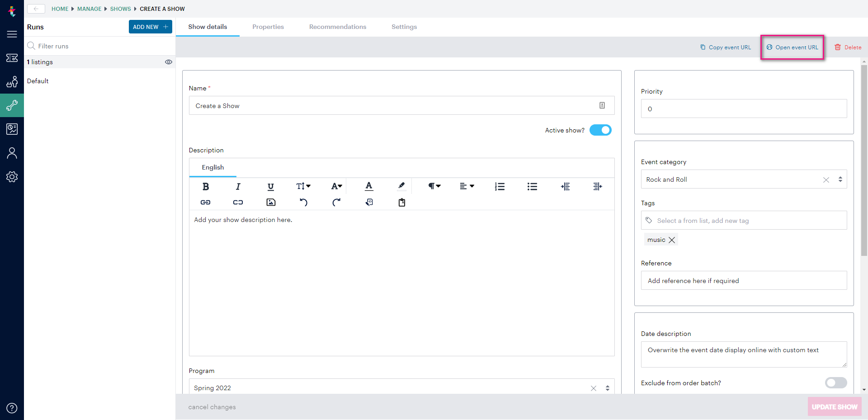Apply underline formatting to description text
Viewport: 868px width, 420px height.
tap(270, 186)
